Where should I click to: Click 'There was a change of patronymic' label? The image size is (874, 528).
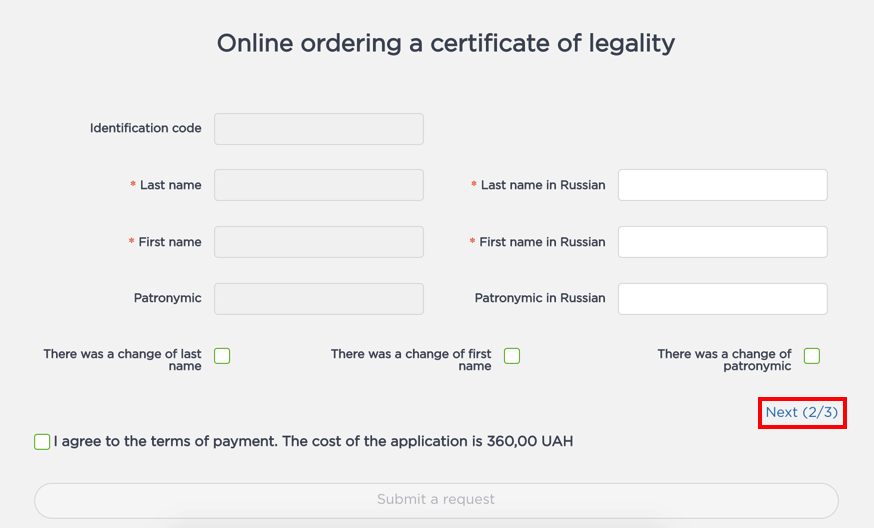pos(724,360)
